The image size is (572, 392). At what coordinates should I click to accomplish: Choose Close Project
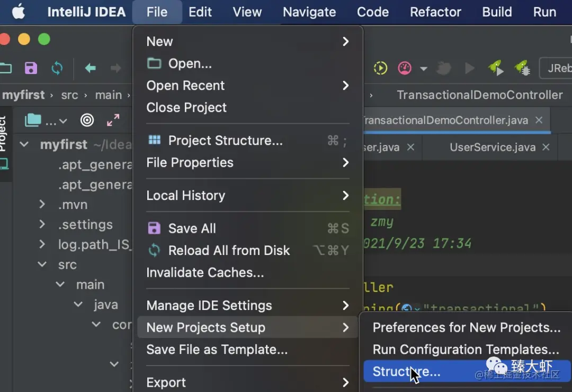pos(248,107)
